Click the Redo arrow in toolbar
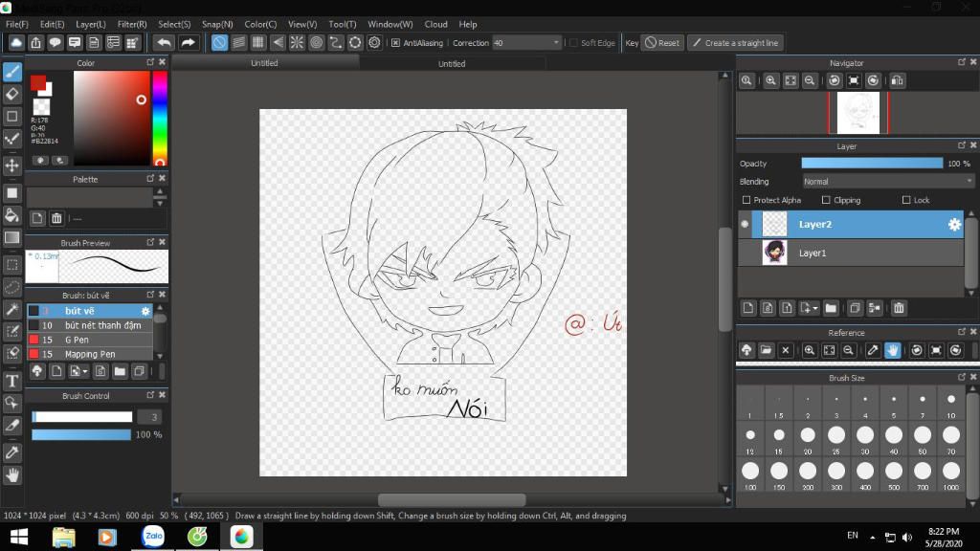 (x=188, y=42)
